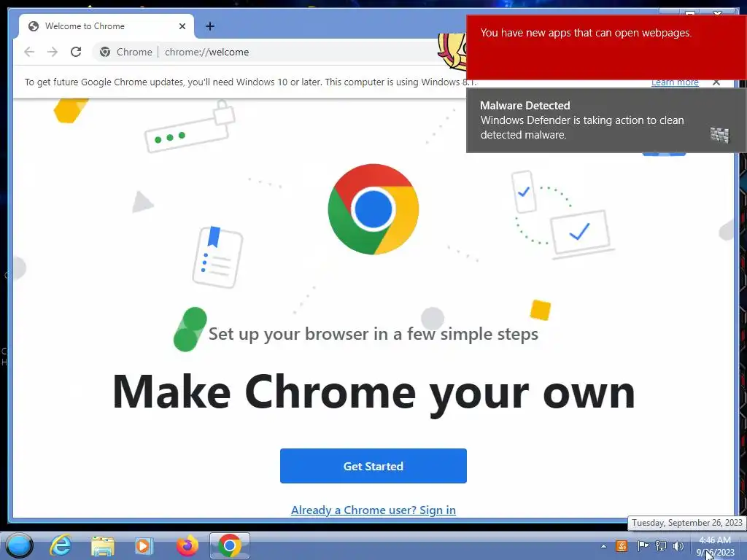Close the Welcome to Chrome tab

click(182, 26)
